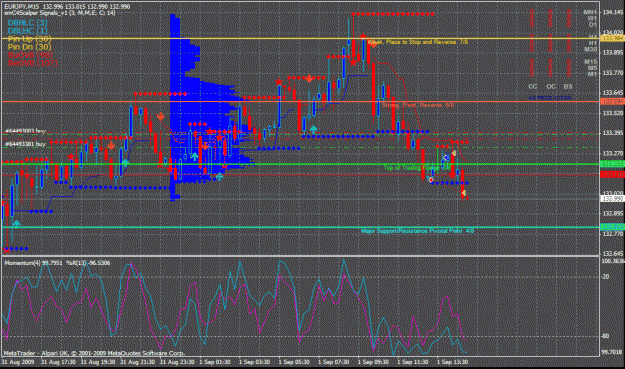Click the '31 Aug 17:30' time axis label
This screenshot has width=625, height=369.
(x=58, y=362)
